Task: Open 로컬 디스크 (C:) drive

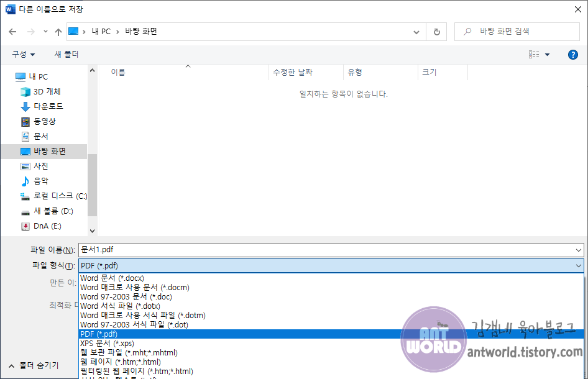Action: point(53,196)
